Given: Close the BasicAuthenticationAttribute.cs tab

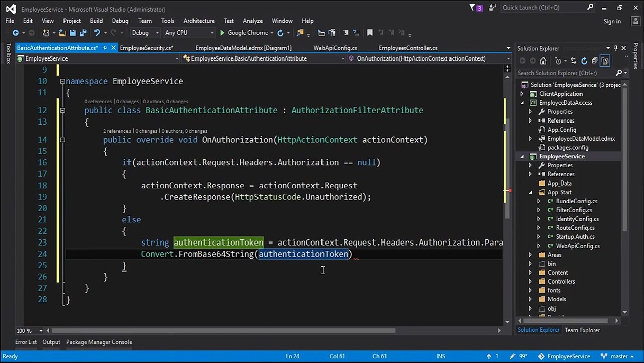Looking at the screenshot, I should tap(113, 48).
